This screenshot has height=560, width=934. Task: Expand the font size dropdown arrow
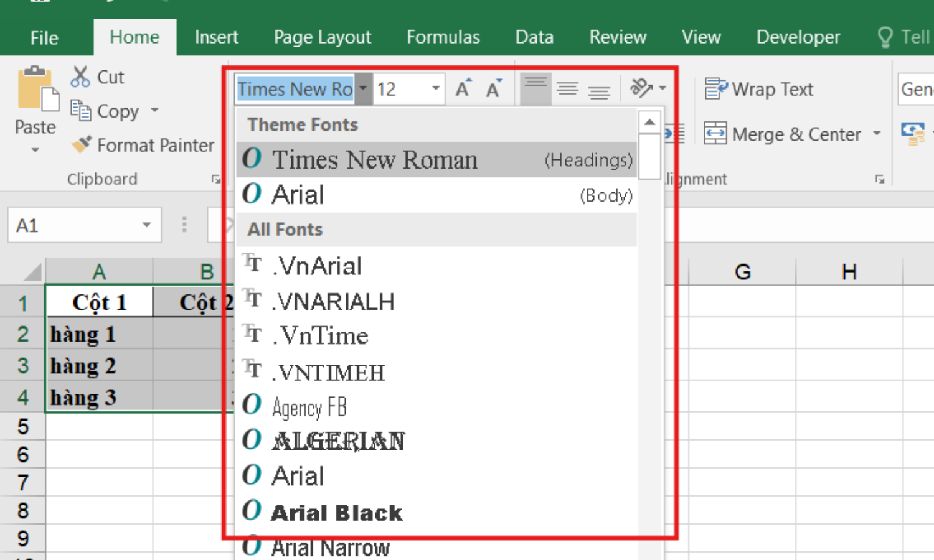pyautogui.click(x=436, y=88)
